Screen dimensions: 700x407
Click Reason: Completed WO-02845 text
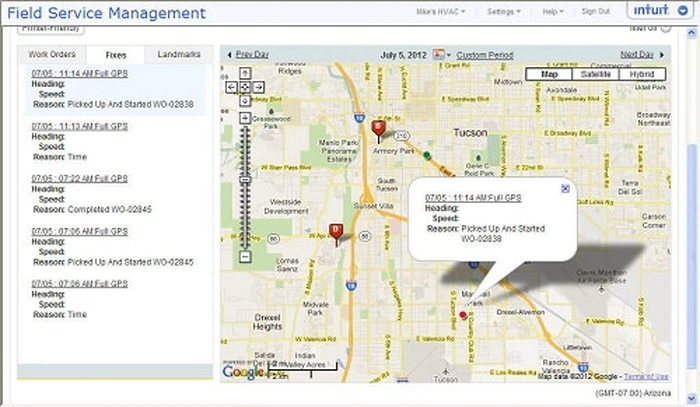pos(92,209)
